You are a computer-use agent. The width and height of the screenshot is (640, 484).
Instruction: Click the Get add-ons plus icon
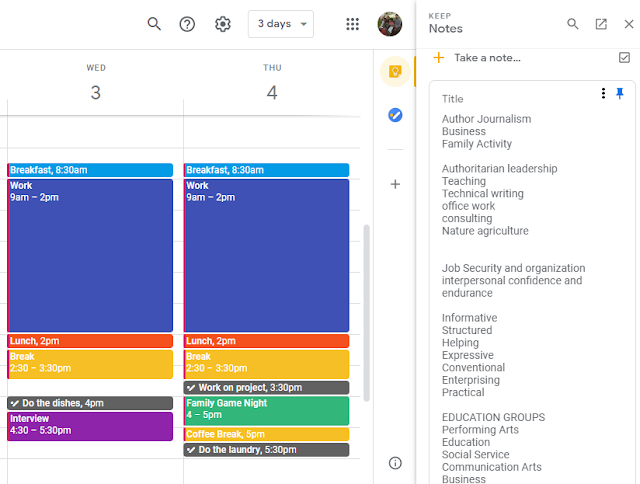tap(395, 184)
